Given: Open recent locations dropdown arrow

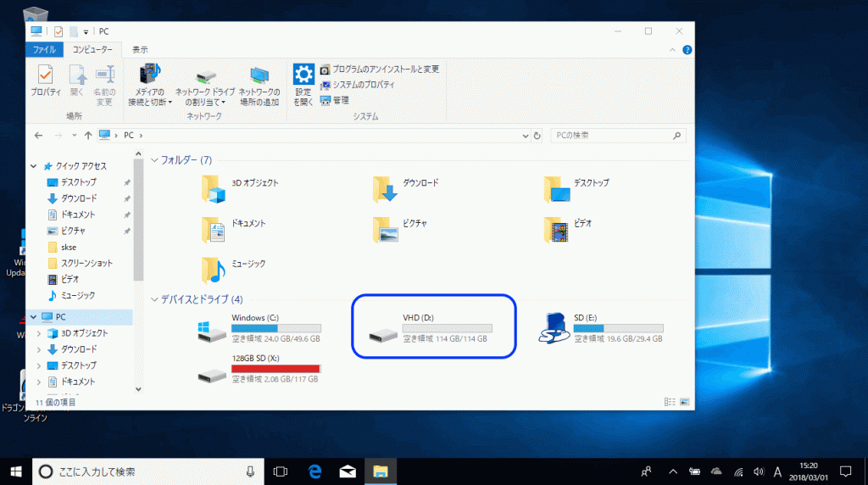Looking at the screenshot, I should (75, 135).
